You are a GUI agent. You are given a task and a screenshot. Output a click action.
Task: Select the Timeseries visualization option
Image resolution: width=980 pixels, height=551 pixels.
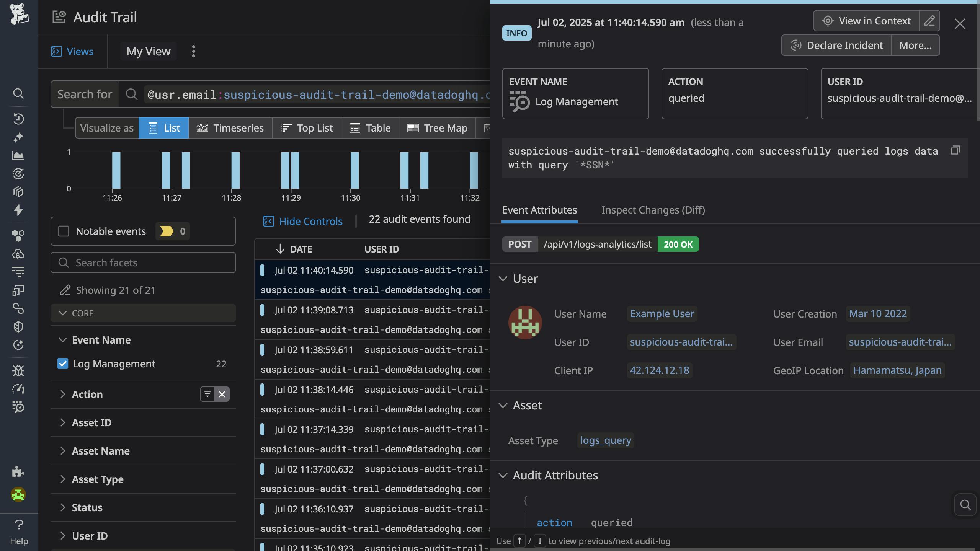[x=231, y=128]
